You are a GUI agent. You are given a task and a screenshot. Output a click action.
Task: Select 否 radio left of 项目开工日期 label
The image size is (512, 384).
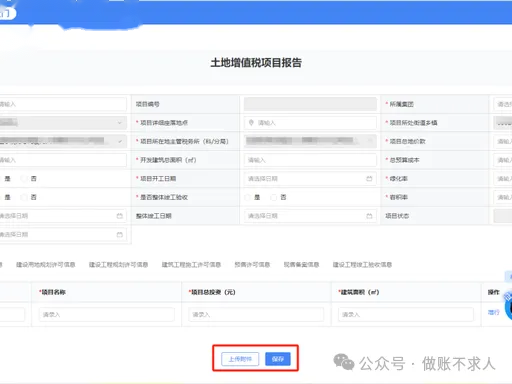(x=24, y=179)
